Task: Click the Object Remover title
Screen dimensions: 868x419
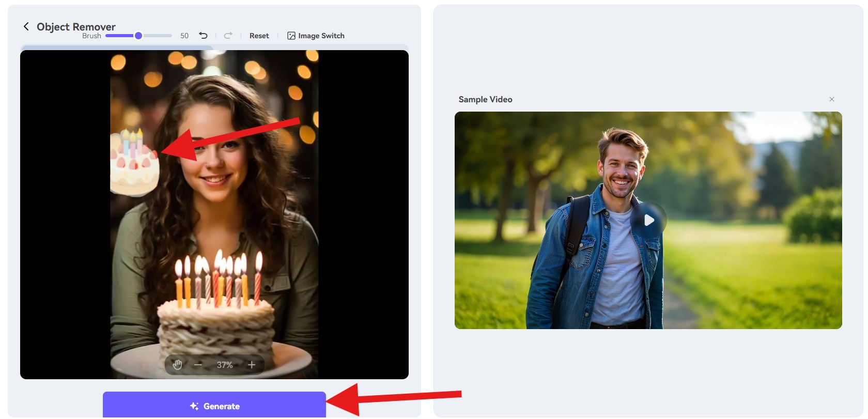Action: [76, 26]
